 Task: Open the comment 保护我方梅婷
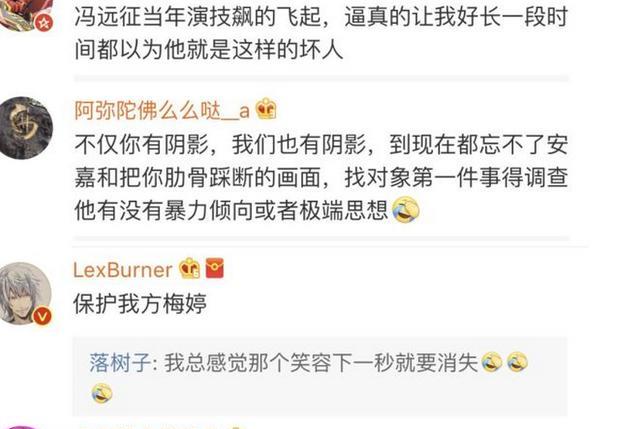pos(140,304)
